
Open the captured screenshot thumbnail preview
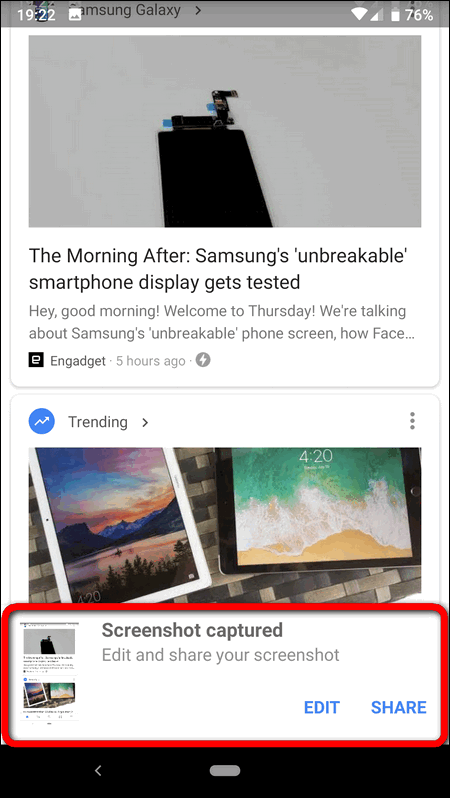coord(49,672)
